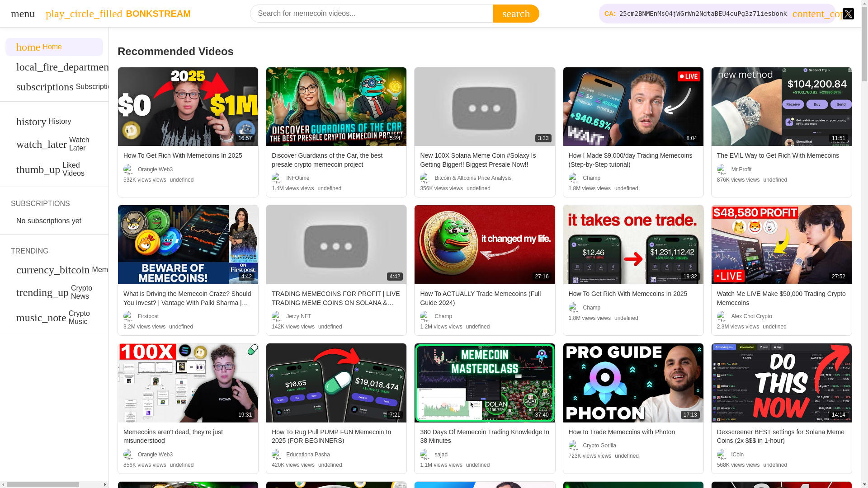The image size is (868, 488).
Task: Click Alex Choi Crypto channel avatar
Action: [x=722, y=316]
